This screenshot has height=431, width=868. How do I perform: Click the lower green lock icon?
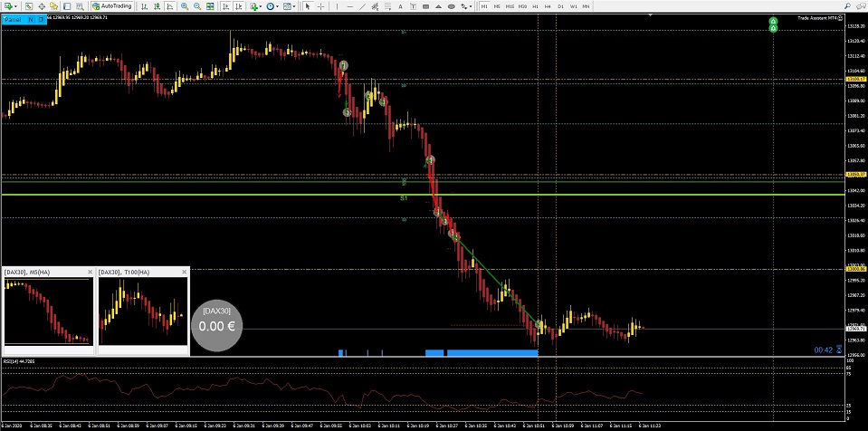[x=773, y=28]
